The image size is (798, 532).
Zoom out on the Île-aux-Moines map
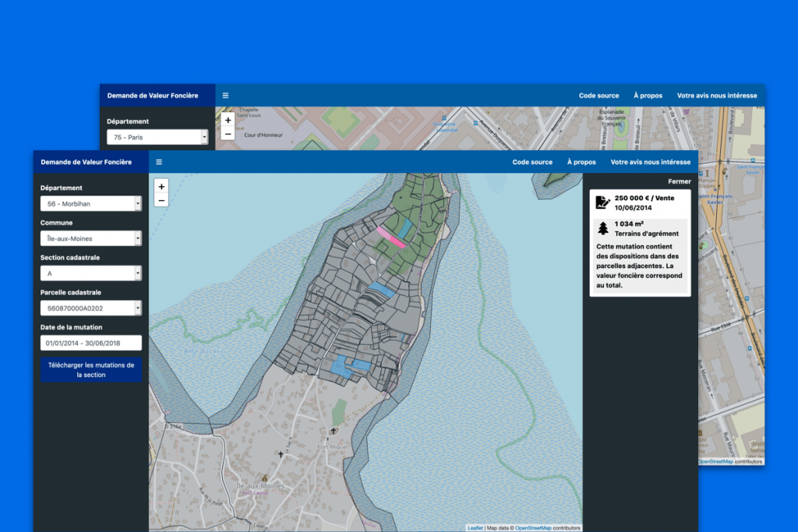(x=161, y=200)
